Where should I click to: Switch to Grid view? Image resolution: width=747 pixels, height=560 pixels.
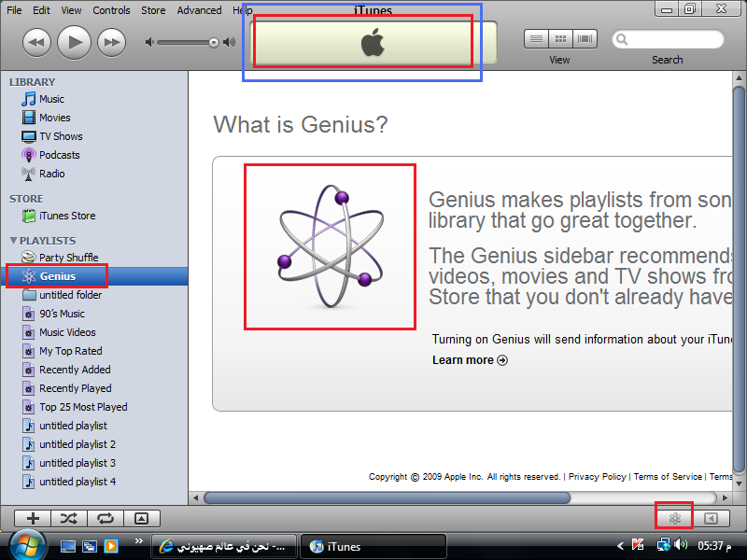561,39
